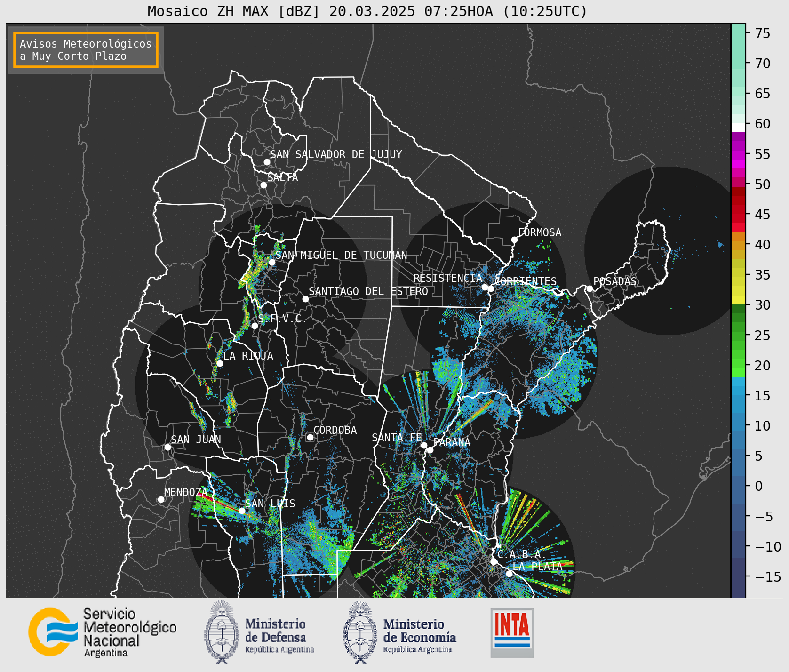This screenshot has height=672, width=789.
Task: Click the white marker dot for Mendoza
Action: pos(161,499)
